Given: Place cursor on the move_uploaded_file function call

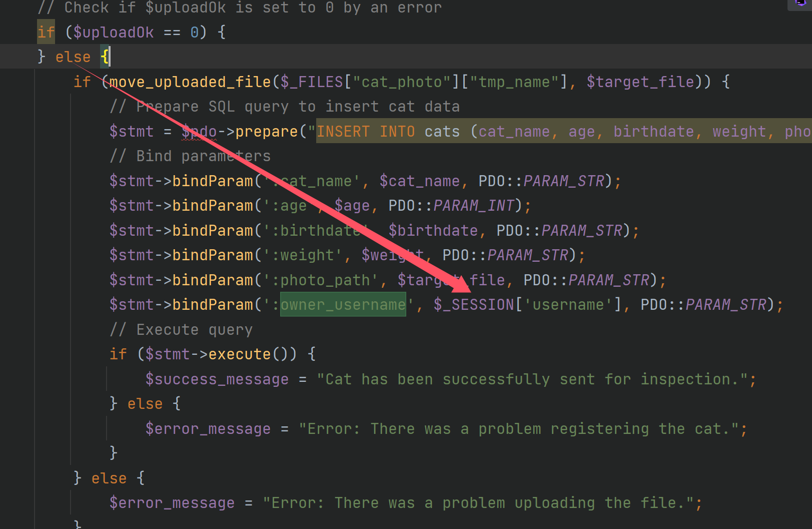Looking at the screenshot, I should pyautogui.click(x=190, y=82).
